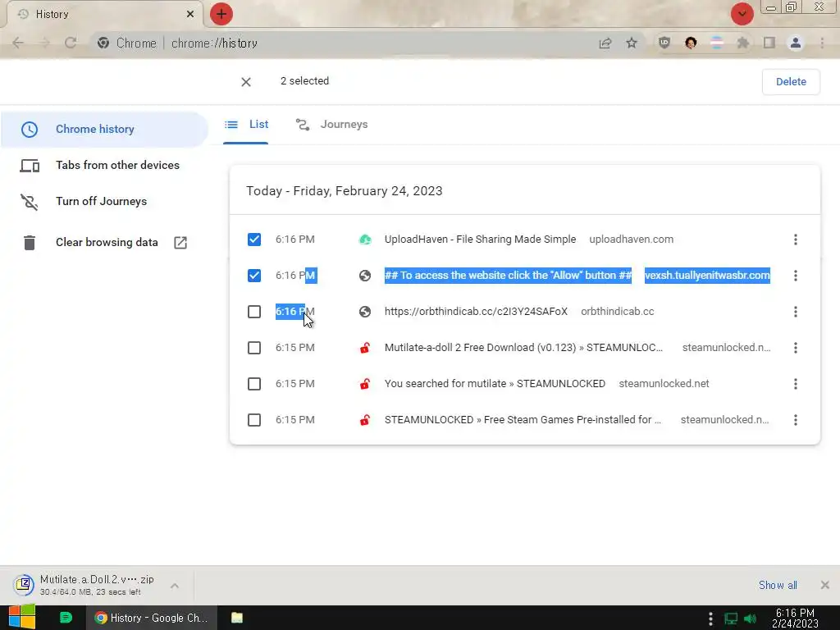
Task: Click the volume speaker tray icon
Action: coord(750,619)
